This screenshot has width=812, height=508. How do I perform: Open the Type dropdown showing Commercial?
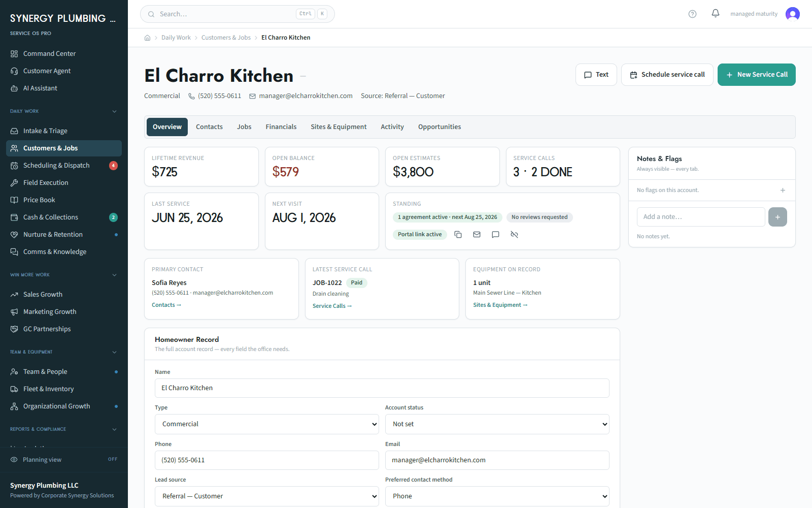click(x=267, y=424)
